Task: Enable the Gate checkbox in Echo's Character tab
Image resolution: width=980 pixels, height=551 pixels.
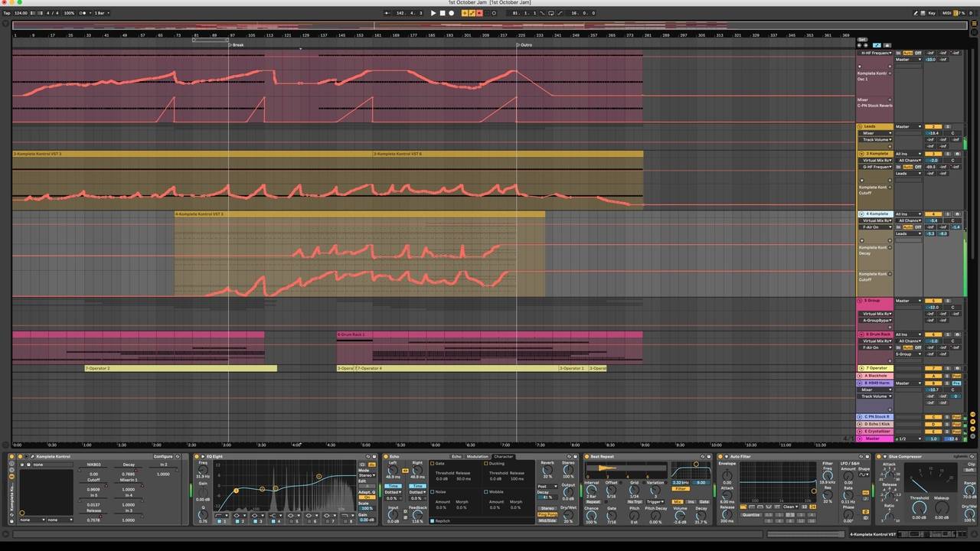Action: point(433,463)
